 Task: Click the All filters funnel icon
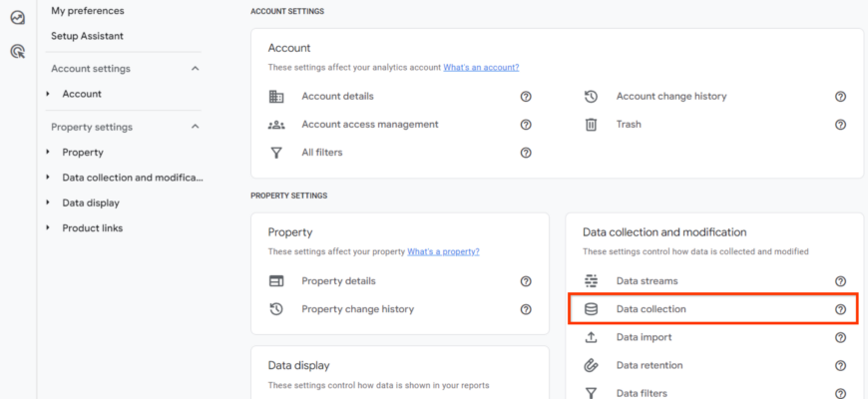(276, 153)
